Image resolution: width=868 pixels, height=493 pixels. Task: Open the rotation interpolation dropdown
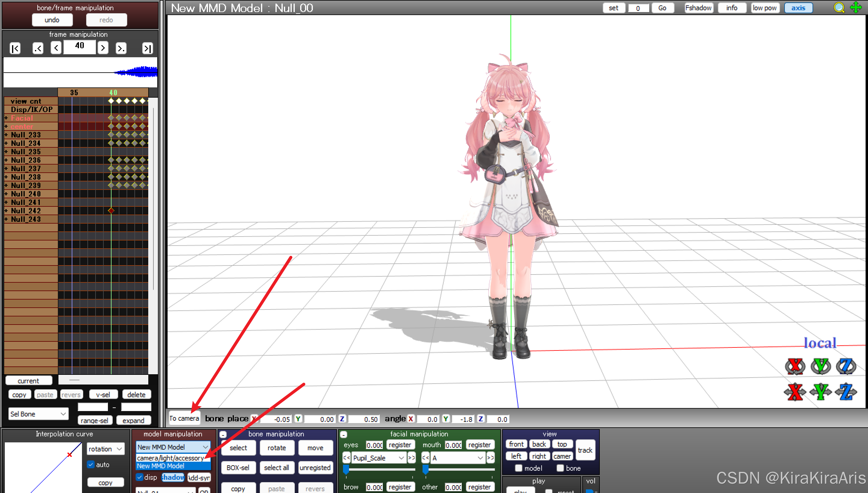point(105,449)
